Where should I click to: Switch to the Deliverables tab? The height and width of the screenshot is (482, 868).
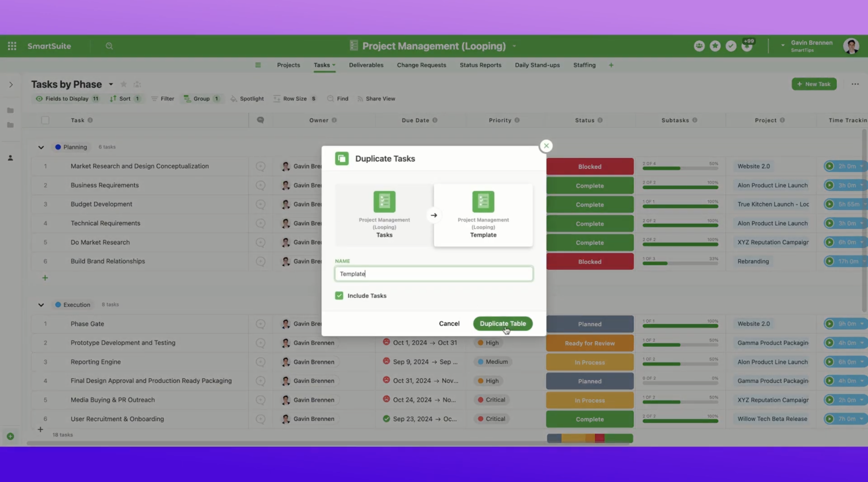click(366, 65)
